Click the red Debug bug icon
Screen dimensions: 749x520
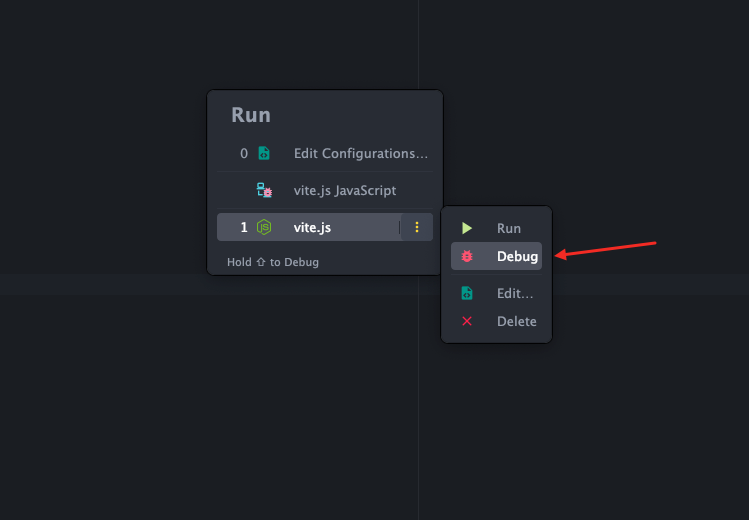pos(467,257)
